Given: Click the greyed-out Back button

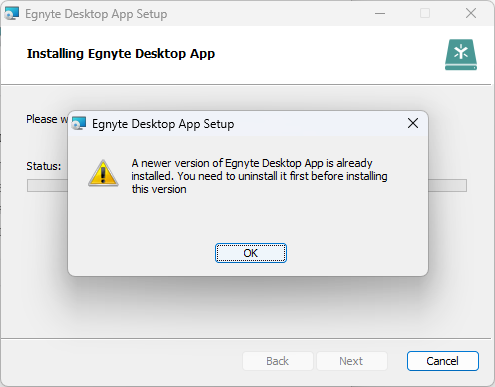Looking at the screenshot, I should pos(278,361).
